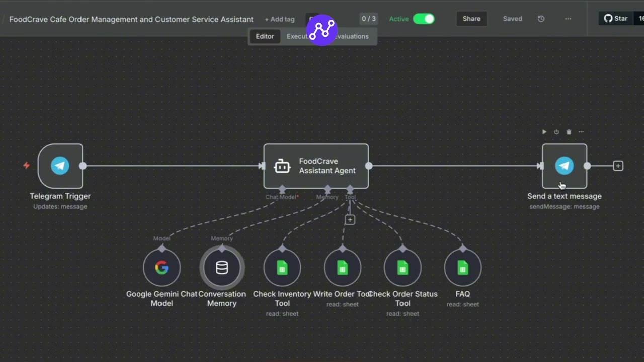Open more options for Send a text message node

point(581,132)
